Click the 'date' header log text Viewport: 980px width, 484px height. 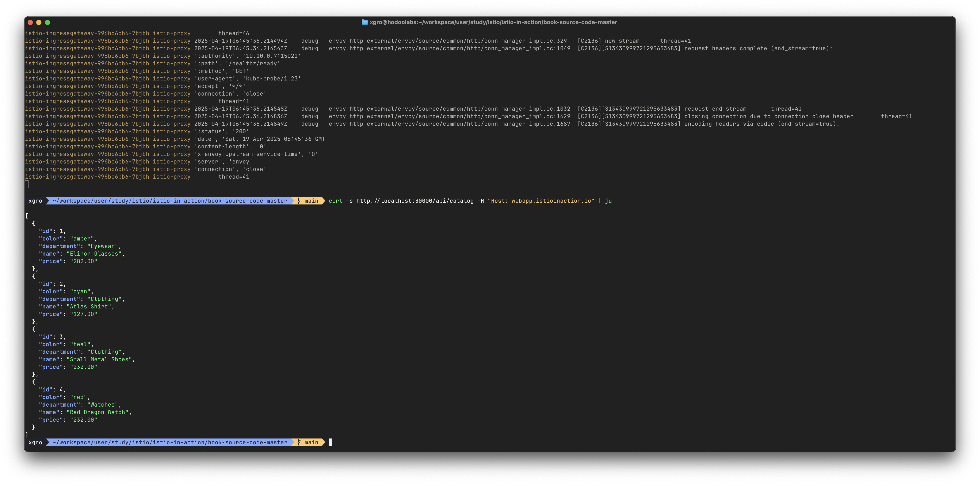pyautogui.click(x=261, y=139)
